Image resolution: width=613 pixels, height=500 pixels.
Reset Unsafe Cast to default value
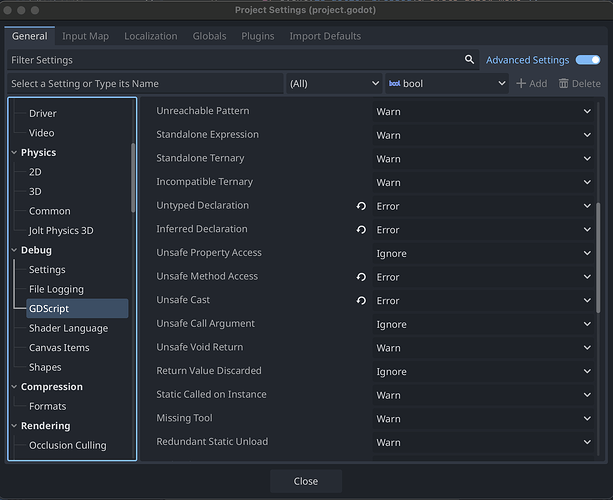point(361,300)
